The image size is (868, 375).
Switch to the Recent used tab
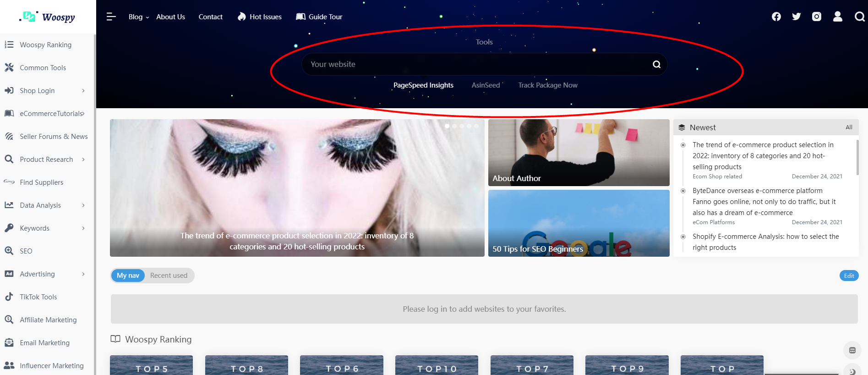click(169, 276)
